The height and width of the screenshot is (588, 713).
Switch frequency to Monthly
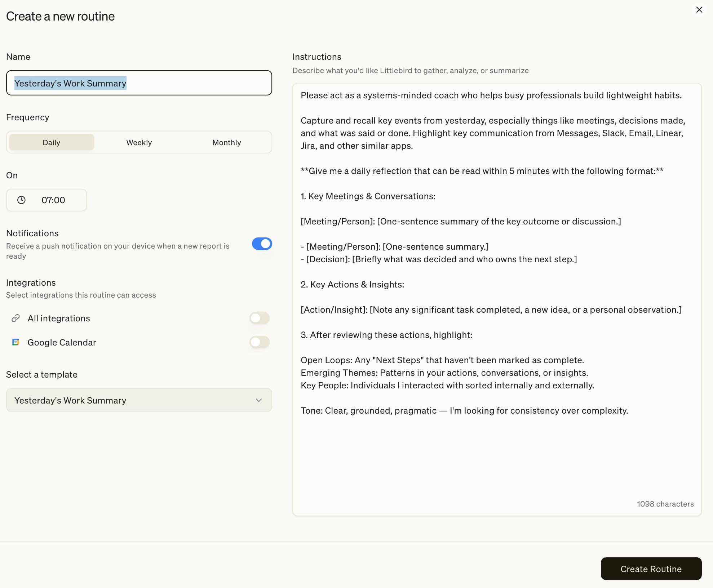[x=226, y=142]
